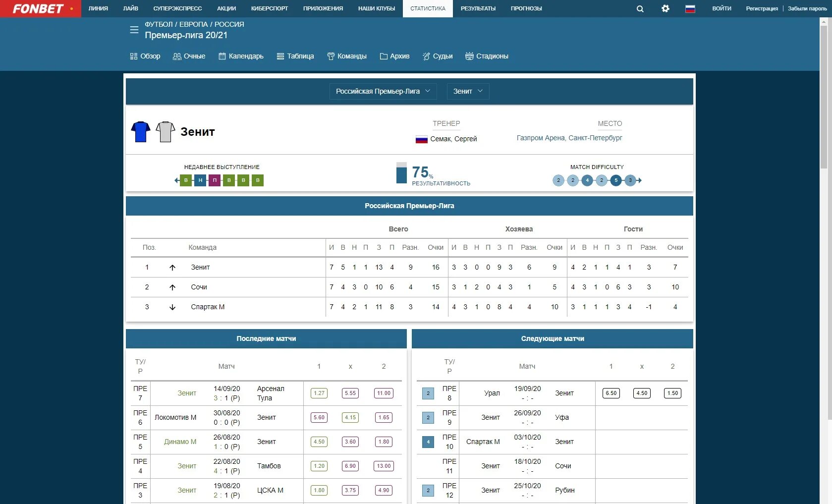Click odds 5.60 for Локомотив М
The width and height of the screenshot is (832, 504).
[319, 418]
